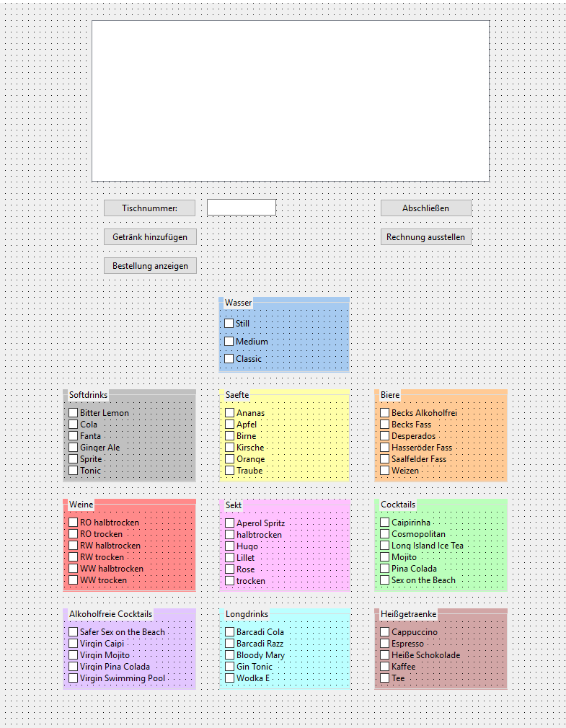
Task: Click Rechnung ausstellen button
Action: tap(426, 237)
